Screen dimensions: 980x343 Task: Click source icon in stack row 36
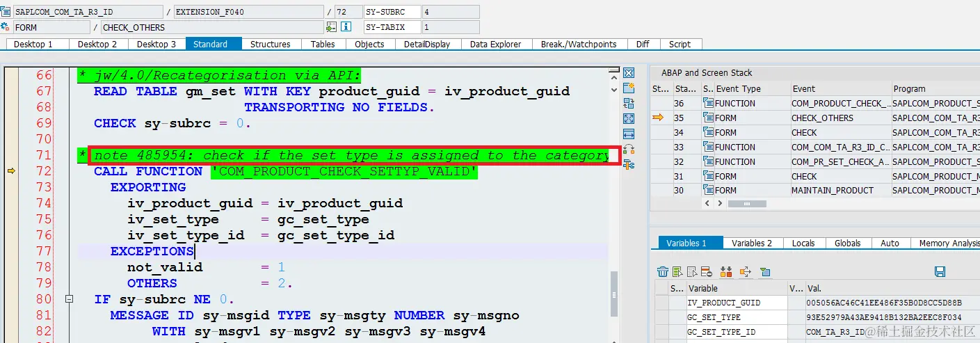point(708,103)
